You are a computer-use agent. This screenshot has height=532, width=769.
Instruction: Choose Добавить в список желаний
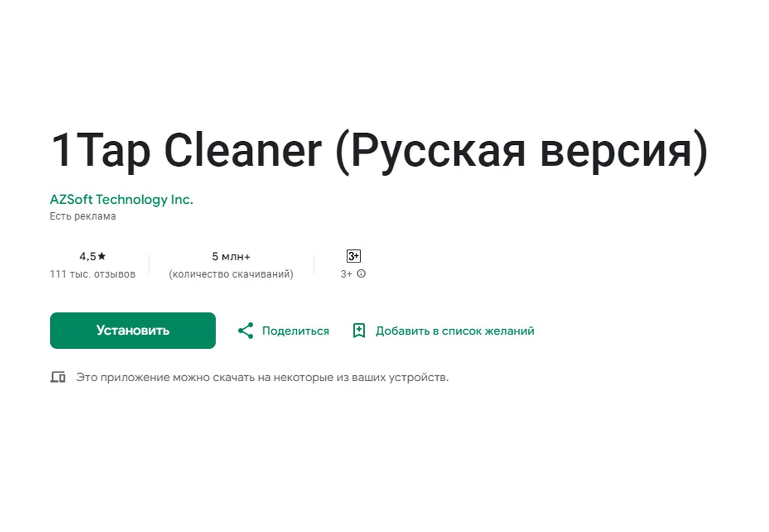455,331
